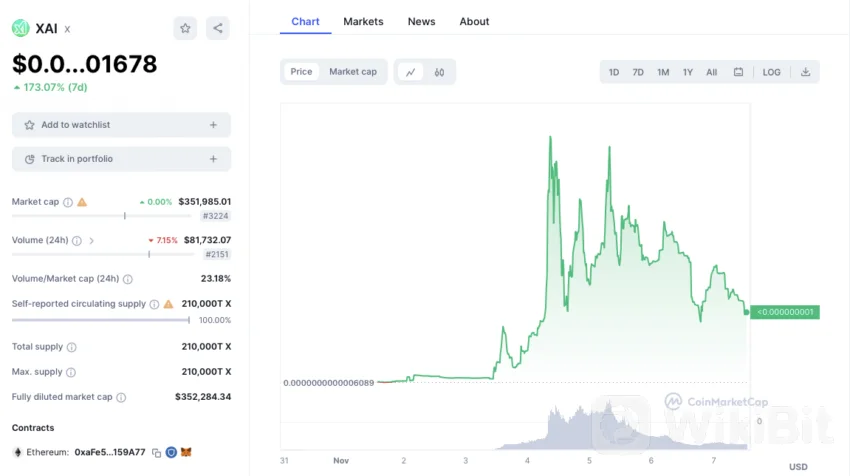Open the Markets tab
The width and height of the screenshot is (850, 476).
click(x=363, y=21)
